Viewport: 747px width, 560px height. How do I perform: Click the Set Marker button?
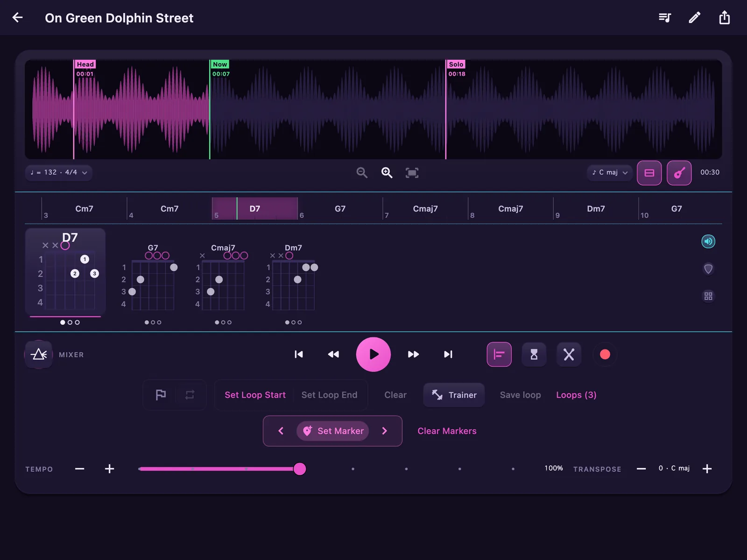(333, 431)
